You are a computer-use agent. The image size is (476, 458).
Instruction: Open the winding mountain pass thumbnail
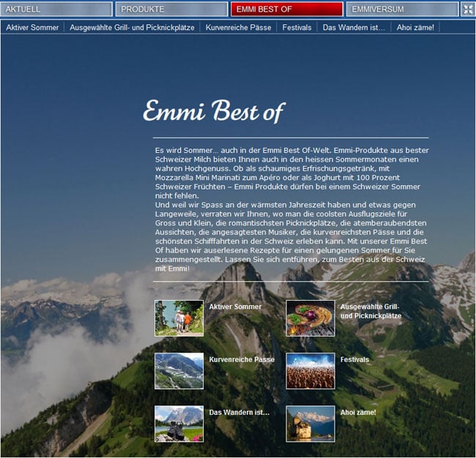coord(179,371)
